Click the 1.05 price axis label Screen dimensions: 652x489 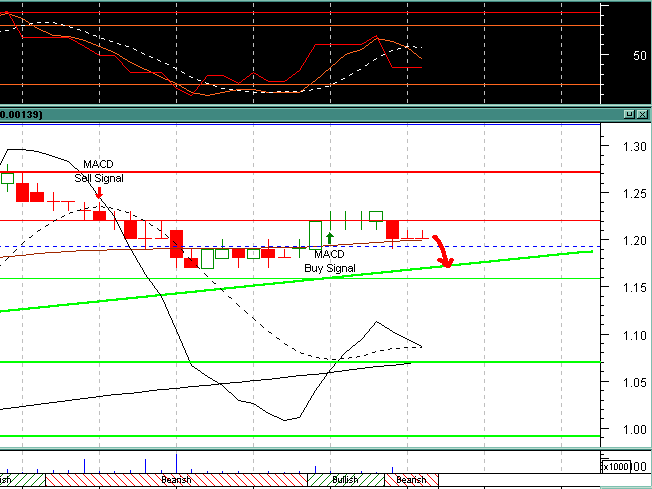tap(635, 382)
